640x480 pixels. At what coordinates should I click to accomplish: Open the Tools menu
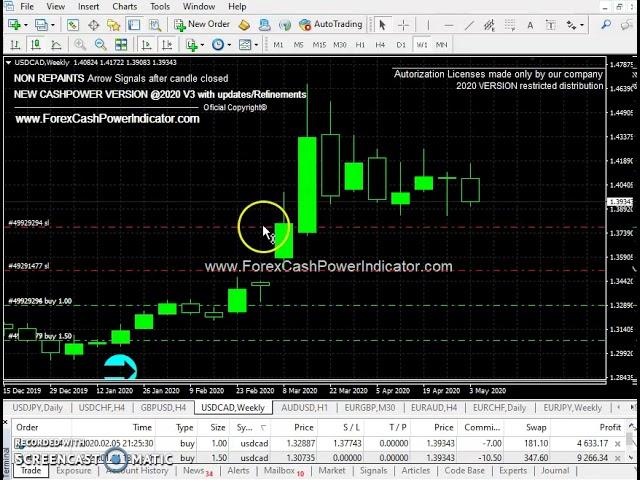pos(160,7)
